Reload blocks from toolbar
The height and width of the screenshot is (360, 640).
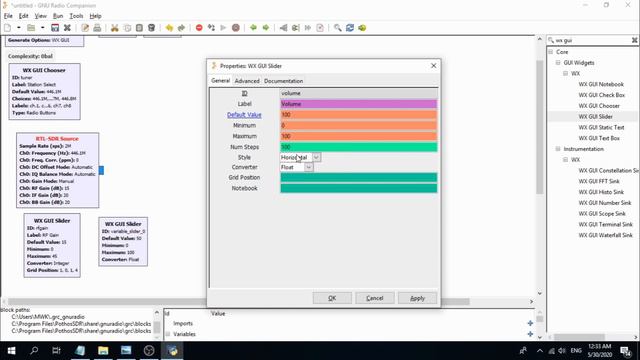(350, 28)
